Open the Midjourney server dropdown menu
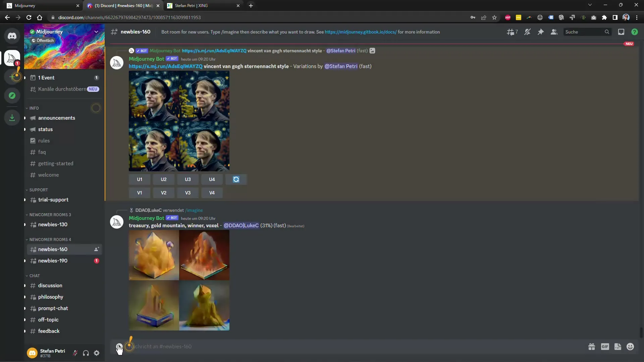Image resolution: width=644 pixels, height=362 pixels. 96,32
